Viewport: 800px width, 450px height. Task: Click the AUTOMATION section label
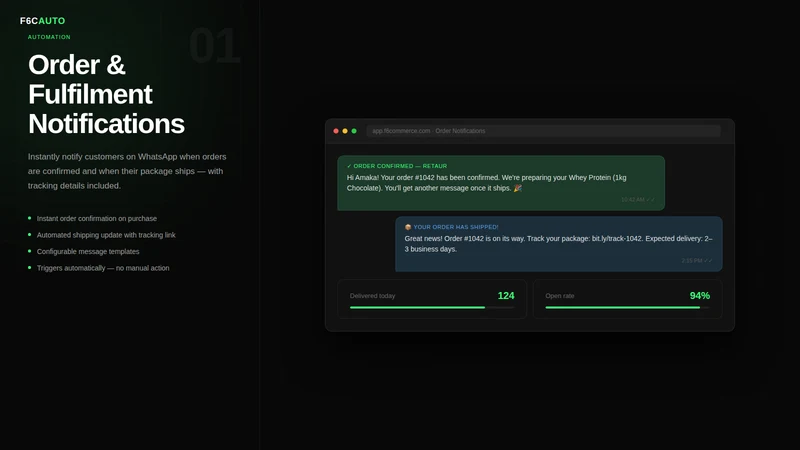tap(49, 37)
